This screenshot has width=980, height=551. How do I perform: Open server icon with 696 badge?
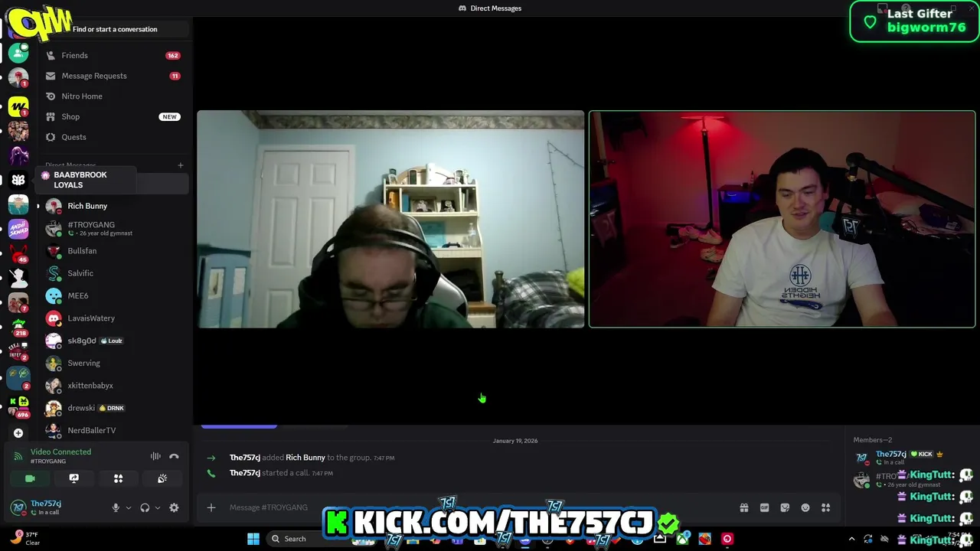click(18, 406)
